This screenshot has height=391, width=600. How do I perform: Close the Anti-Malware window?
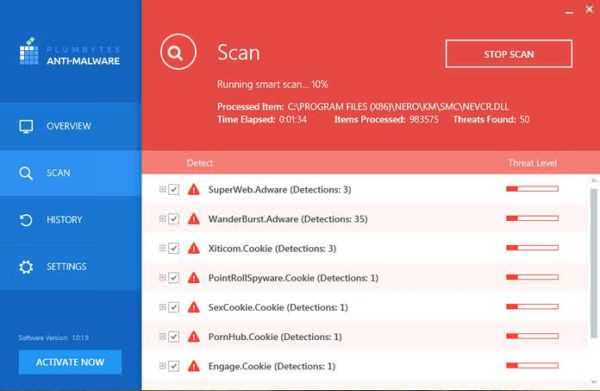click(589, 9)
